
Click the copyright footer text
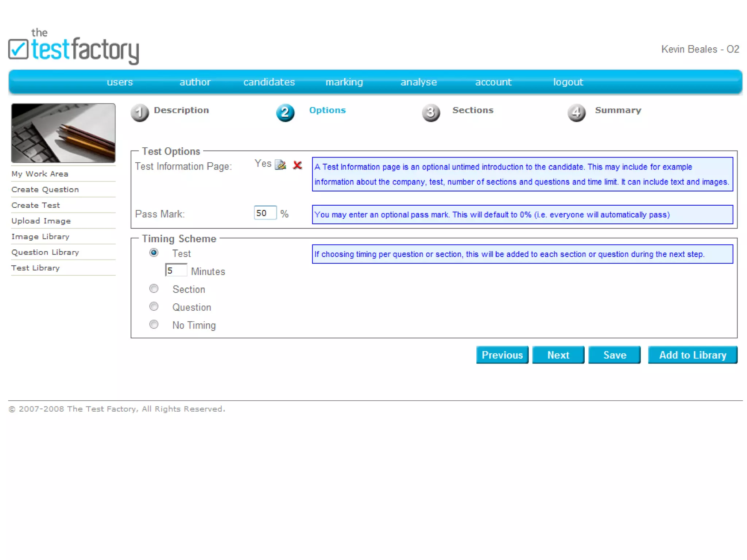click(x=117, y=409)
